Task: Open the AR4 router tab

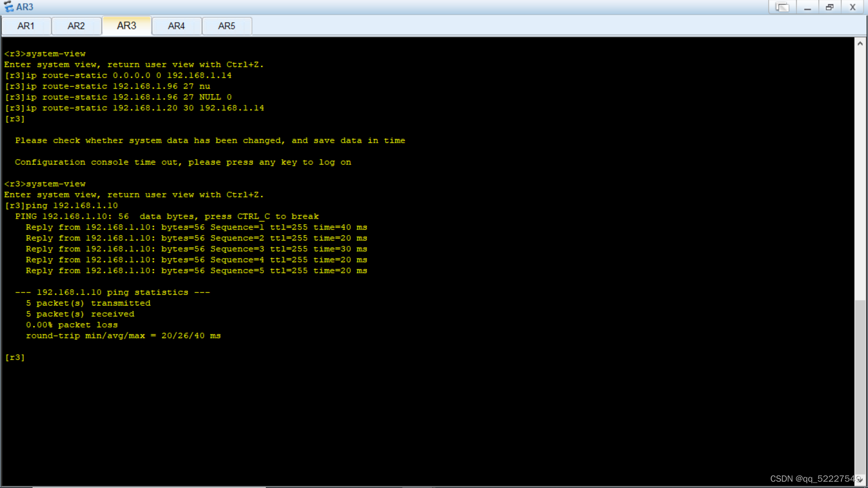Action: (176, 26)
